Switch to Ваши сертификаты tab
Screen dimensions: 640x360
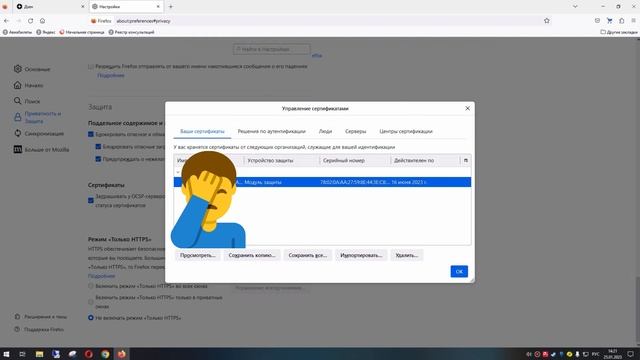coord(202,131)
